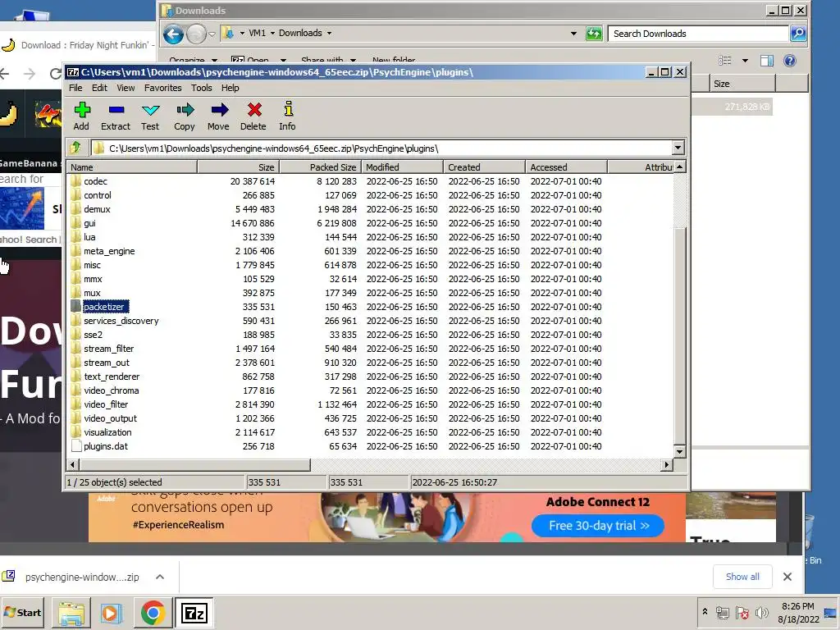840x630 pixels.
Task: Click volume speaker icon in system tray
Action: tap(761, 612)
